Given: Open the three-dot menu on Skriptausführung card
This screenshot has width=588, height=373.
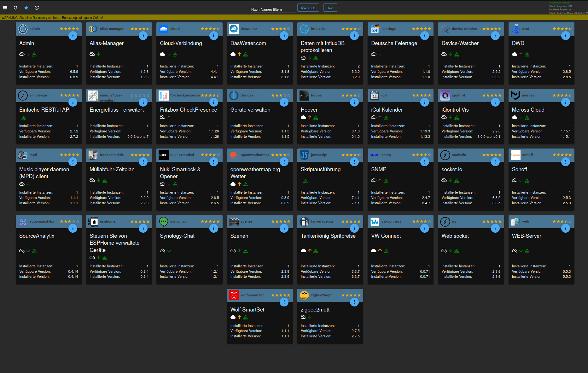Looking at the screenshot, I should 354,162.
